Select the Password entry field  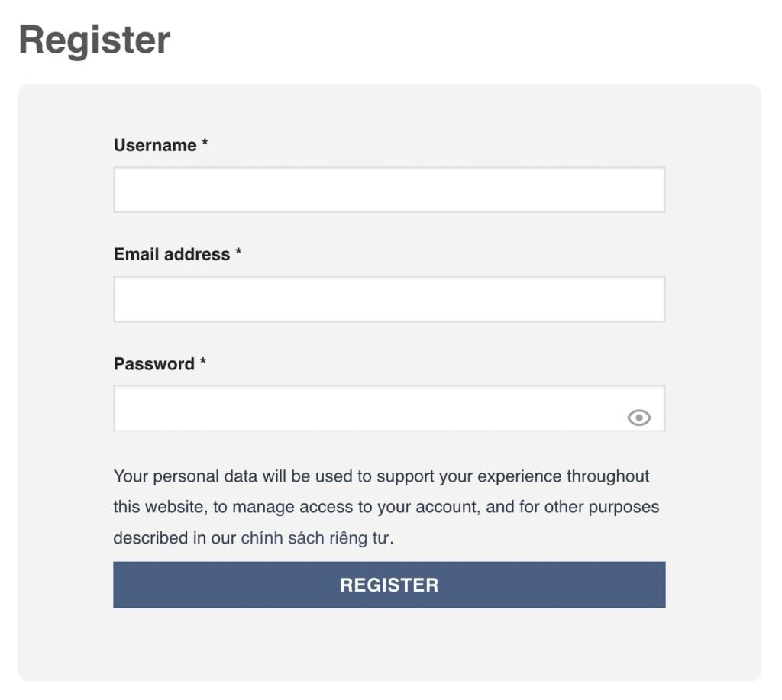(x=367, y=408)
